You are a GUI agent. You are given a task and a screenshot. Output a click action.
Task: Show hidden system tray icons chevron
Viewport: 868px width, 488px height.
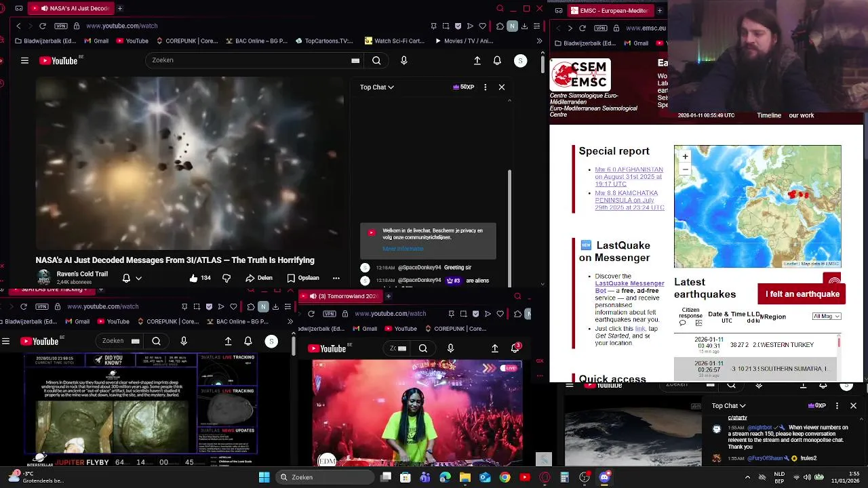(x=747, y=477)
